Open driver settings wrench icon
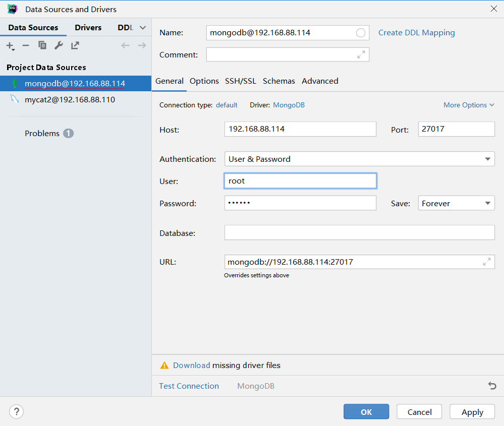 [x=59, y=45]
